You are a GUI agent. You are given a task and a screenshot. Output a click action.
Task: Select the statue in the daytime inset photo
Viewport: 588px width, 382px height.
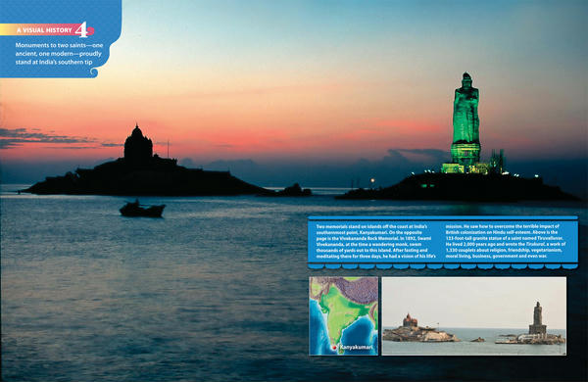pyautogui.click(x=537, y=318)
